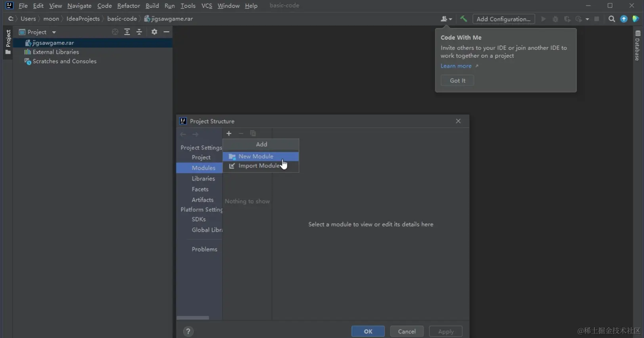Select Import Module in Add popup
The width and height of the screenshot is (644, 338).
point(261,166)
